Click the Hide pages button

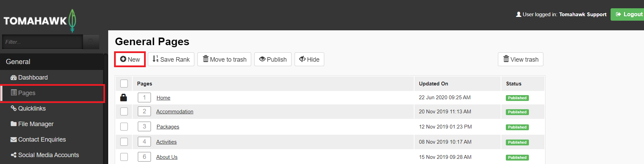pos(309,59)
